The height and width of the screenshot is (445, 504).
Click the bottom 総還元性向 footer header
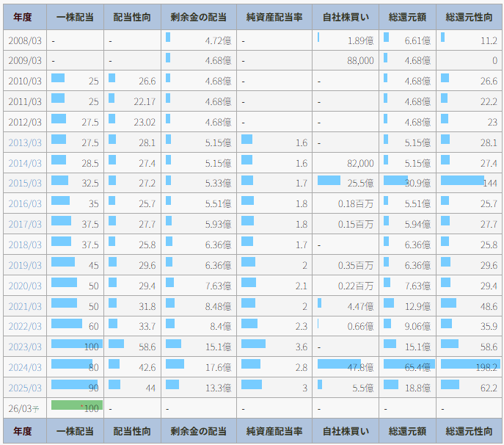pos(470,431)
